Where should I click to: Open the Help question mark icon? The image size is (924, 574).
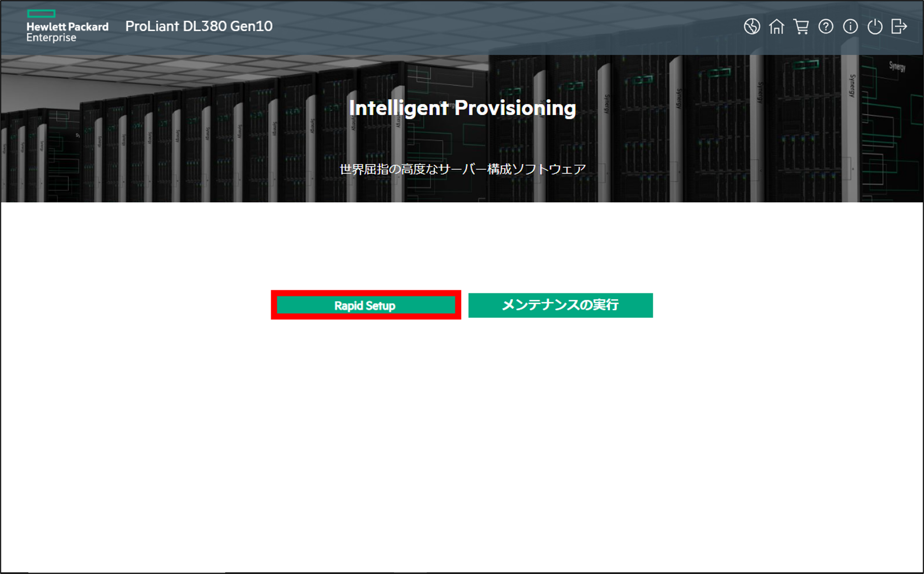pyautogui.click(x=826, y=26)
